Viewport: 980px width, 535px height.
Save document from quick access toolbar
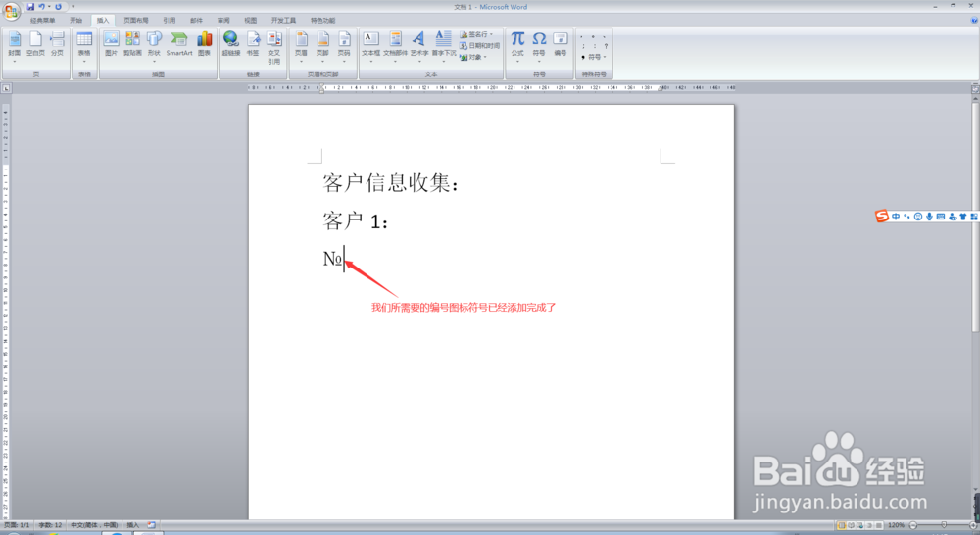pos(30,6)
